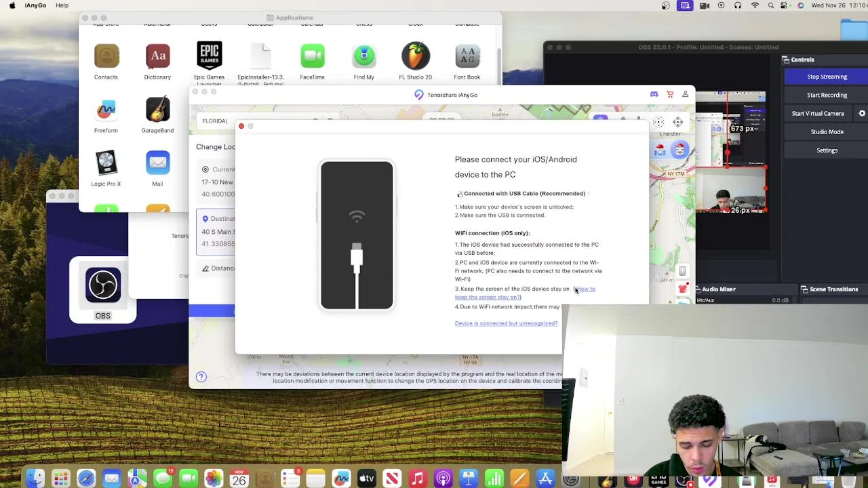Click the screen sharing status icon in menu bar

(685, 5)
